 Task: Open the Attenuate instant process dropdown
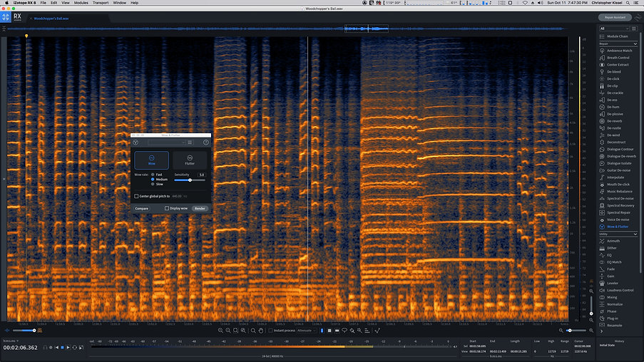[307, 331]
